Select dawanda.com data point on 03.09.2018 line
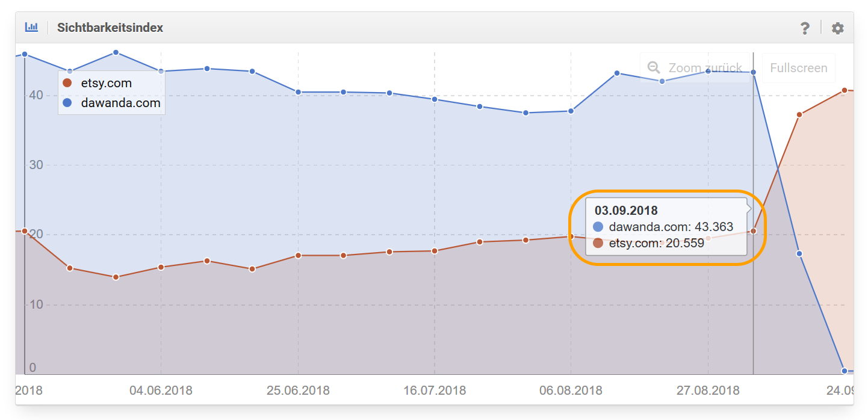Image resolution: width=868 pixels, height=420 pixels. pyautogui.click(x=753, y=72)
